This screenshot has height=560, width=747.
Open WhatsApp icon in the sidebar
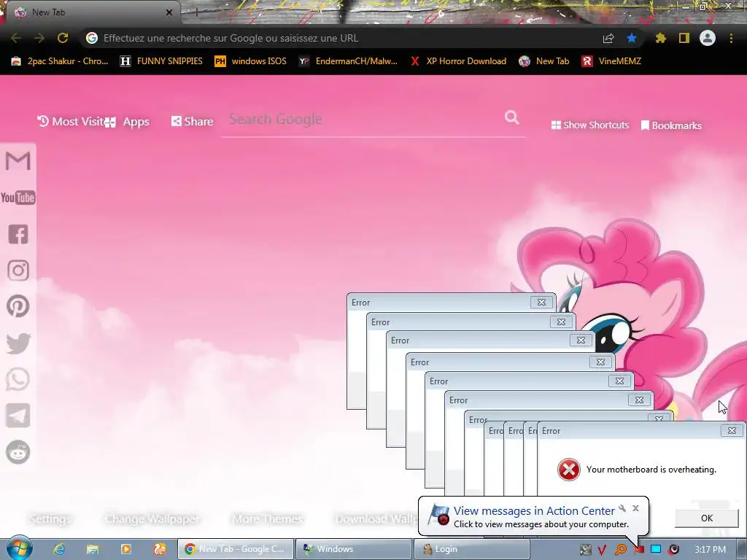click(18, 379)
